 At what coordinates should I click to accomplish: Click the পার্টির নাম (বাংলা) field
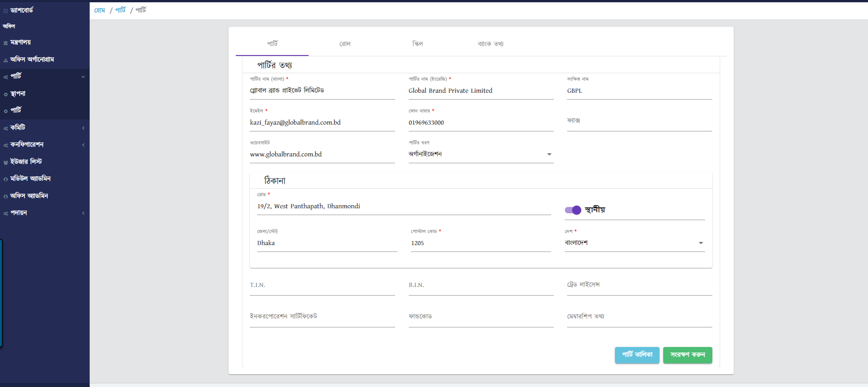tap(322, 90)
